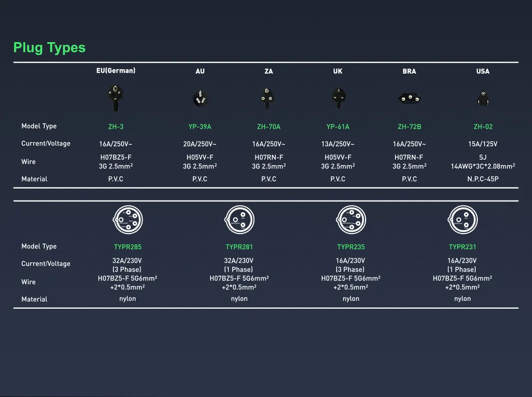Select the TYPR231 connector diagram
This screenshot has height=397, width=532.
tap(462, 220)
